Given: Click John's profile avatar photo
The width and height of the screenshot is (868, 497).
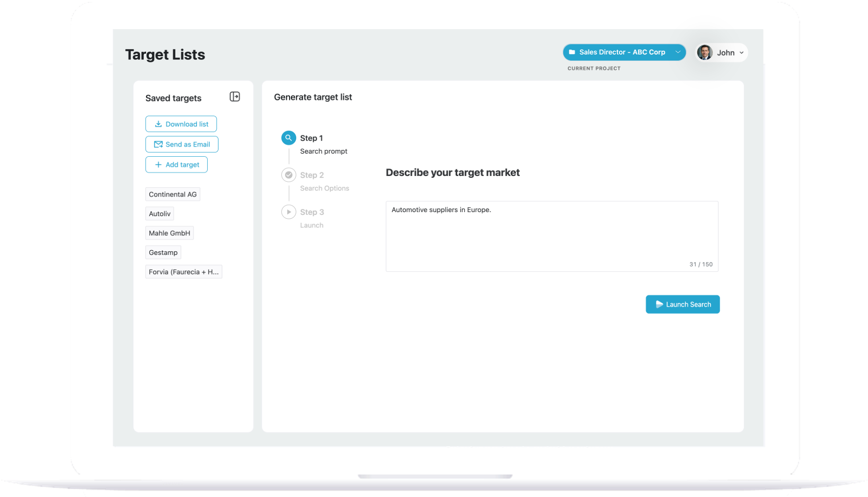Looking at the screenshot, I should pos(704,53).
